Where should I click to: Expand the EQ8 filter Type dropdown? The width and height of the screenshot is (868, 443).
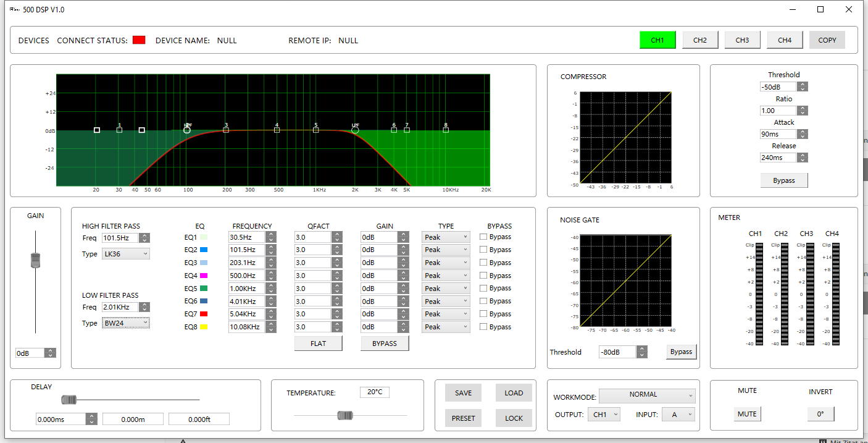[446, 327]
